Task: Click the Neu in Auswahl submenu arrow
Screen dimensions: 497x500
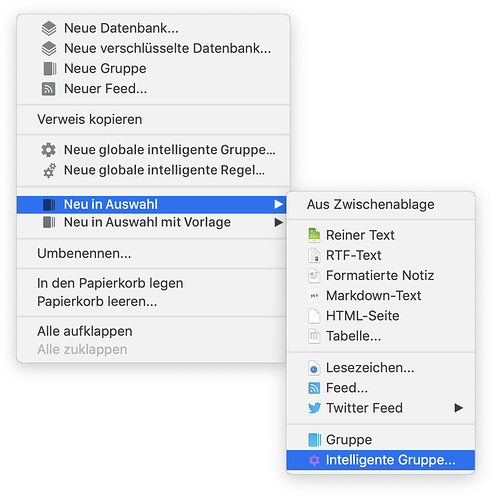Action: click(279, 204)
